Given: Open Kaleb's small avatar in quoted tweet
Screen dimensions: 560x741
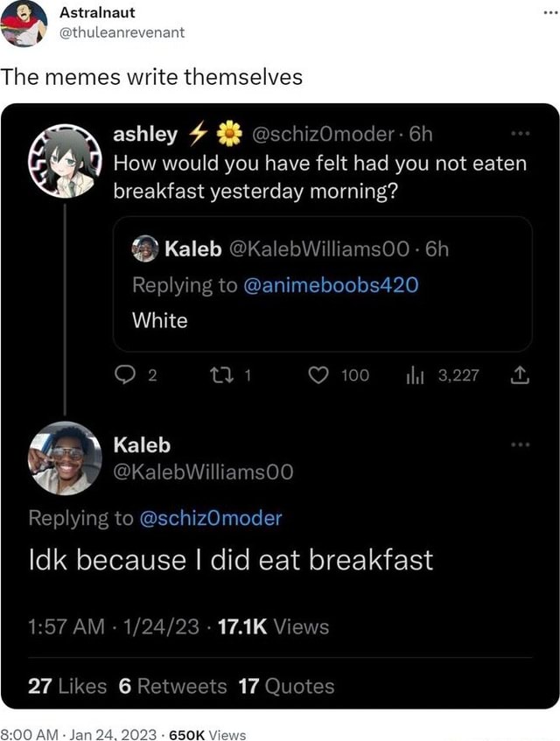Looking at the screenshot, I should [145, 249].
